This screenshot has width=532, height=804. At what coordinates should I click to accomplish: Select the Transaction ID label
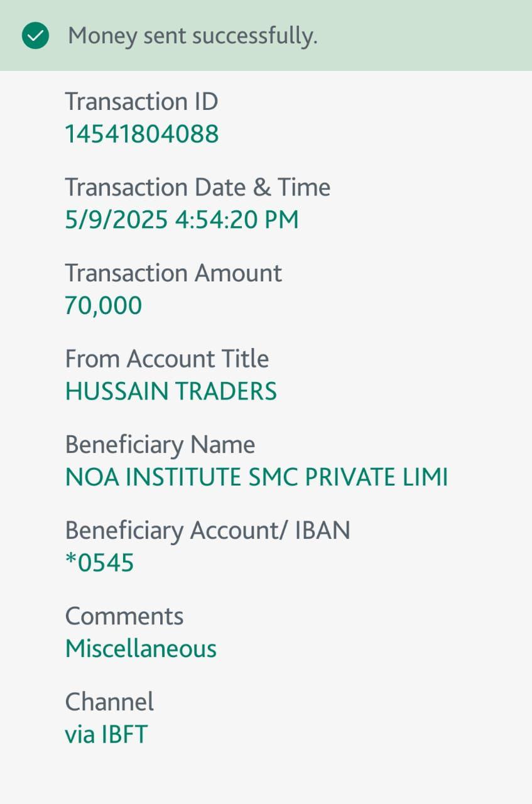pos(141,101)
